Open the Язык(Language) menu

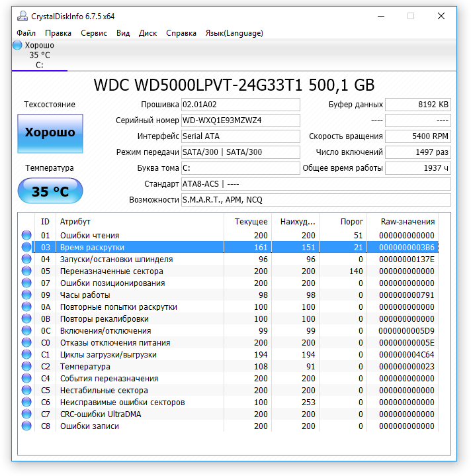tap(234, 33)
